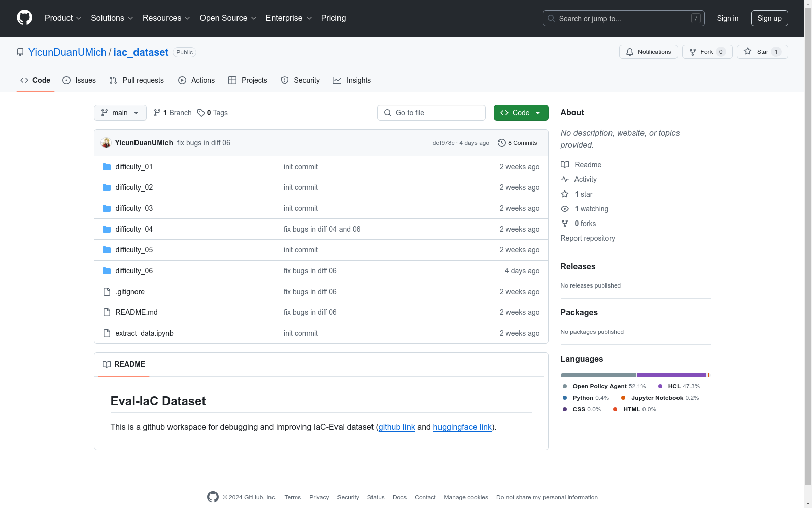Switch to the Projects tab
Viewport: 812px width, 508px height.
pos(248,80)
